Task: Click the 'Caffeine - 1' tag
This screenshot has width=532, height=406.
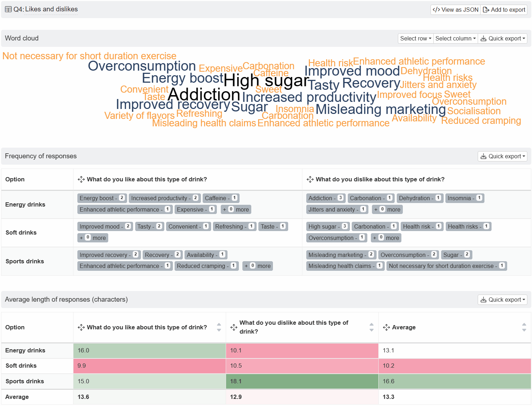Action: click(x=221, y=198)
